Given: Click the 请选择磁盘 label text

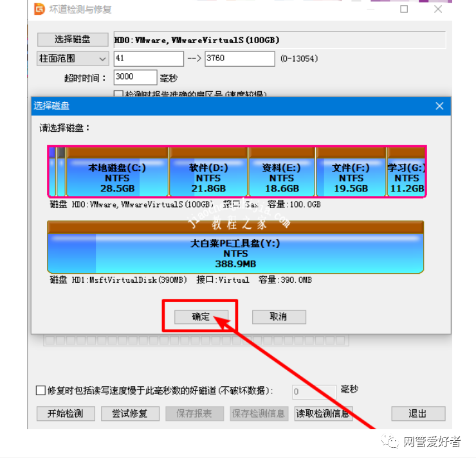Looking at the screenshot, I should tap(65, 128).
